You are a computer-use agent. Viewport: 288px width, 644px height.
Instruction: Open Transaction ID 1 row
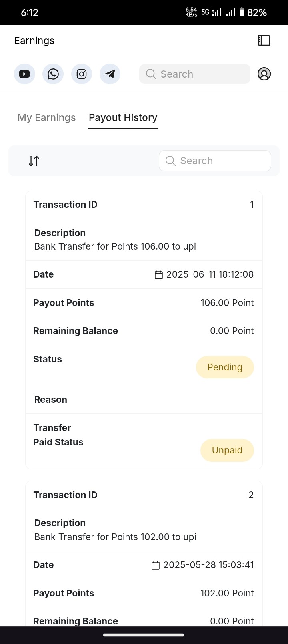click(144, 205)
